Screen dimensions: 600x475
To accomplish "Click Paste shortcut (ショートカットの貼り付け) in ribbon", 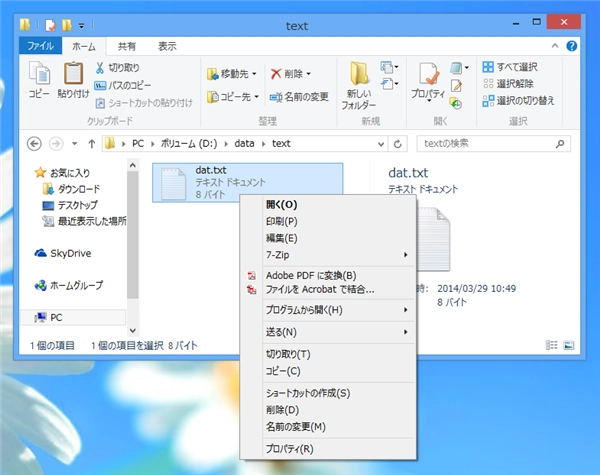I will point(143,103).
